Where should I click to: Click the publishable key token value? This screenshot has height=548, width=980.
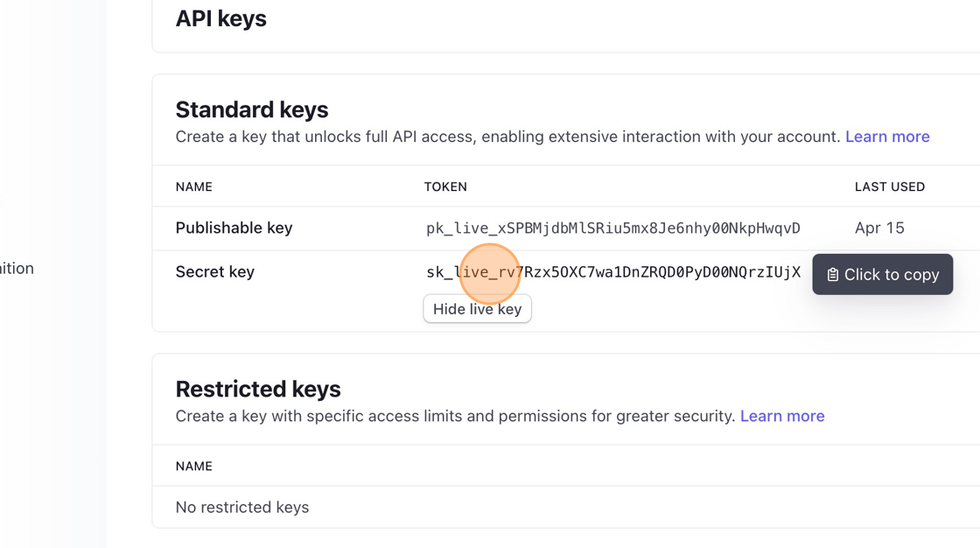pyautogui.click(x=612, y=228)
